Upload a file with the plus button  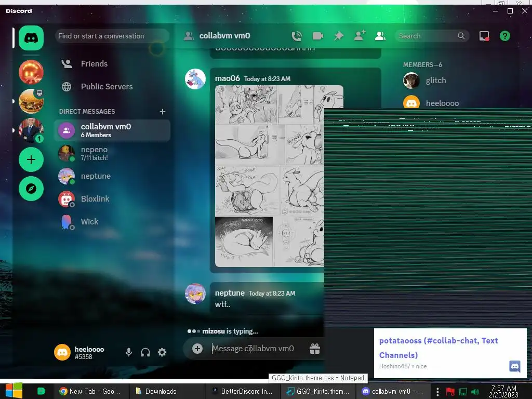197,349
